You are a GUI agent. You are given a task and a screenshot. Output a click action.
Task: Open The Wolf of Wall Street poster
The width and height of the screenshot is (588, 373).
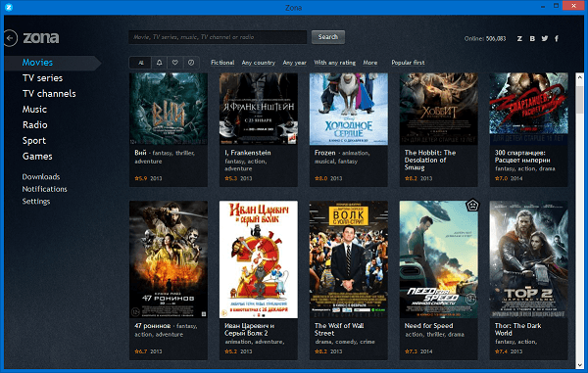(x=349, y=259)
